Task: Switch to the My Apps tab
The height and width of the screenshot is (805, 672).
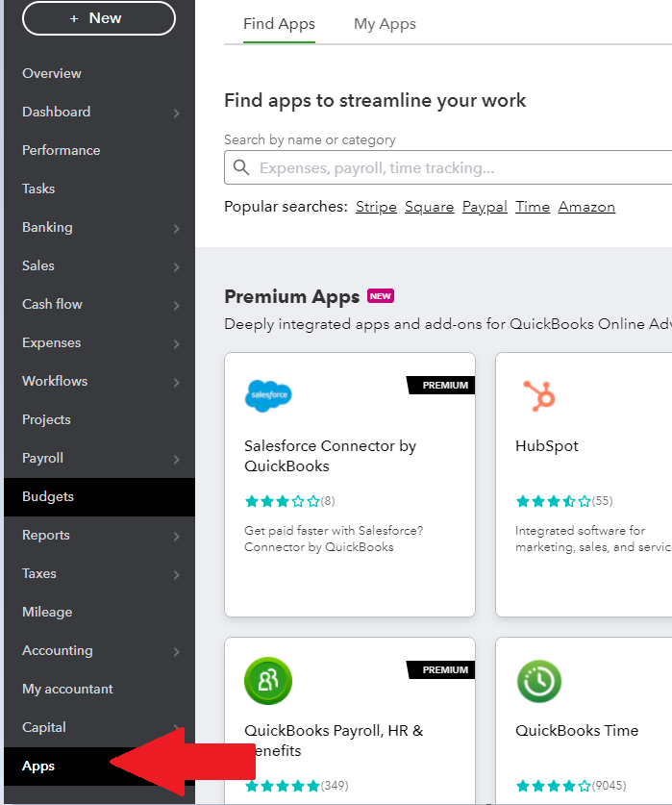Action: [x=385, y=24]
